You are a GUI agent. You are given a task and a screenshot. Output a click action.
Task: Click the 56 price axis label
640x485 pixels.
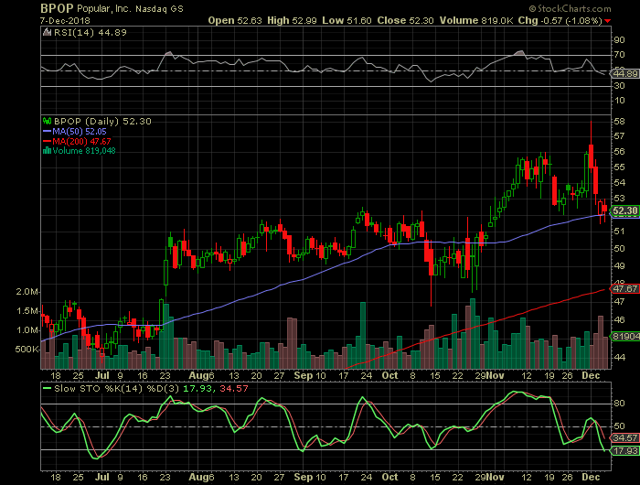pos(619,151)
